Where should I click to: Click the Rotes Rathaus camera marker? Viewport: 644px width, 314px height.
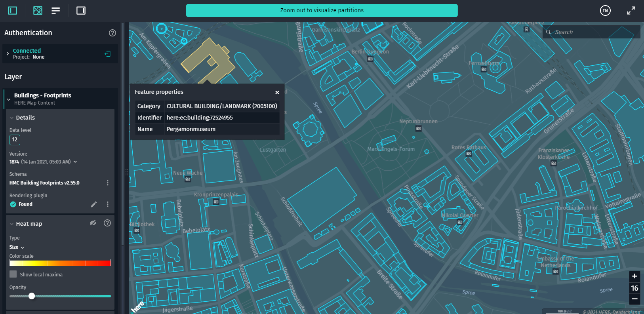coord(469,154)
